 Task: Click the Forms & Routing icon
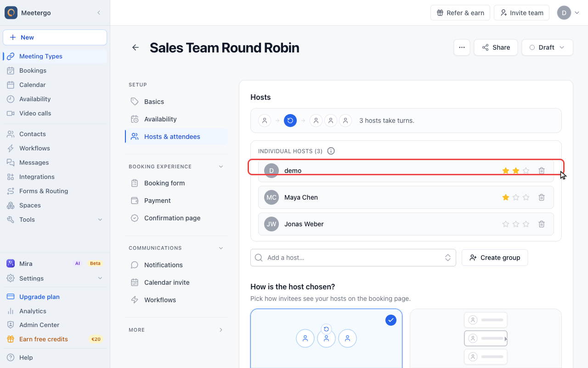(x=11, y=191)
